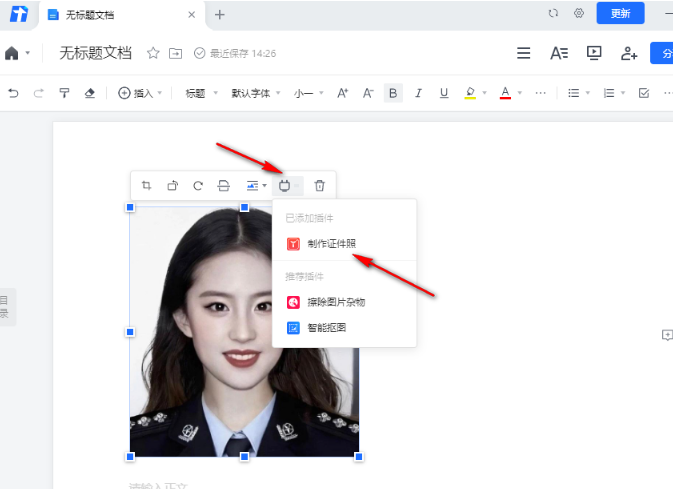Viewport: 673px width, 489px height.
Task: Start presentation mode icon
Action: click(594, 53)
